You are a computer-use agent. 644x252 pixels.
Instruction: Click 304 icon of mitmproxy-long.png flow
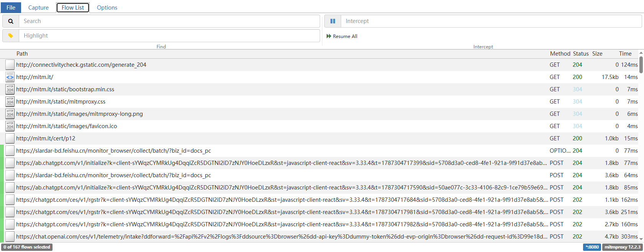(10, 114)
